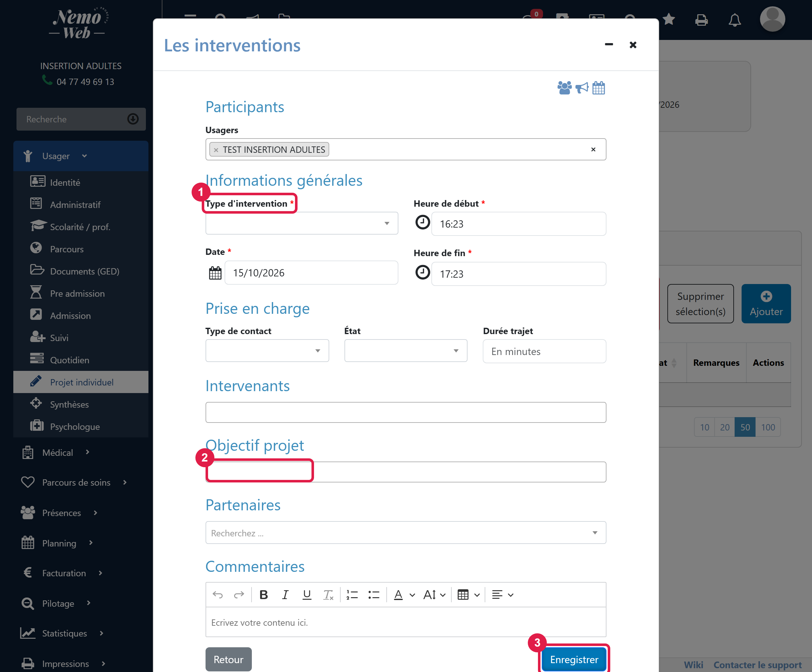This screenshot has height=672, width=812.
Task: Open notifications bell in top bar
Action: coord(735,20)
